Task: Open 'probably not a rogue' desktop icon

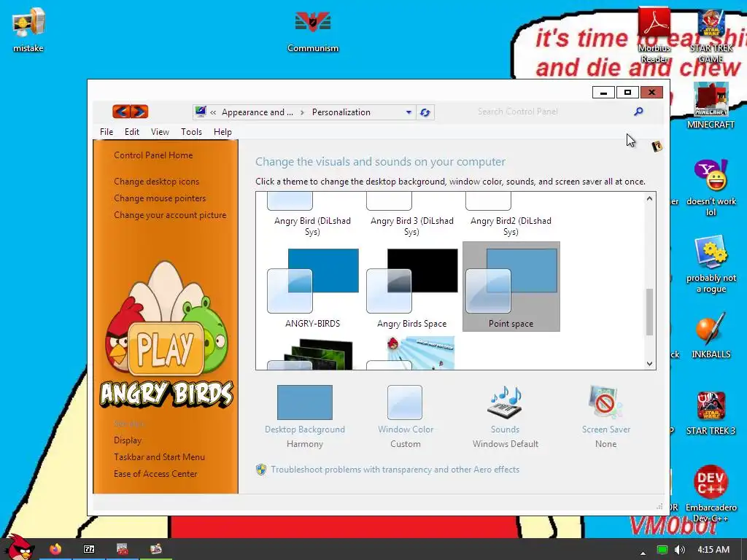Action: coord(711,264)
